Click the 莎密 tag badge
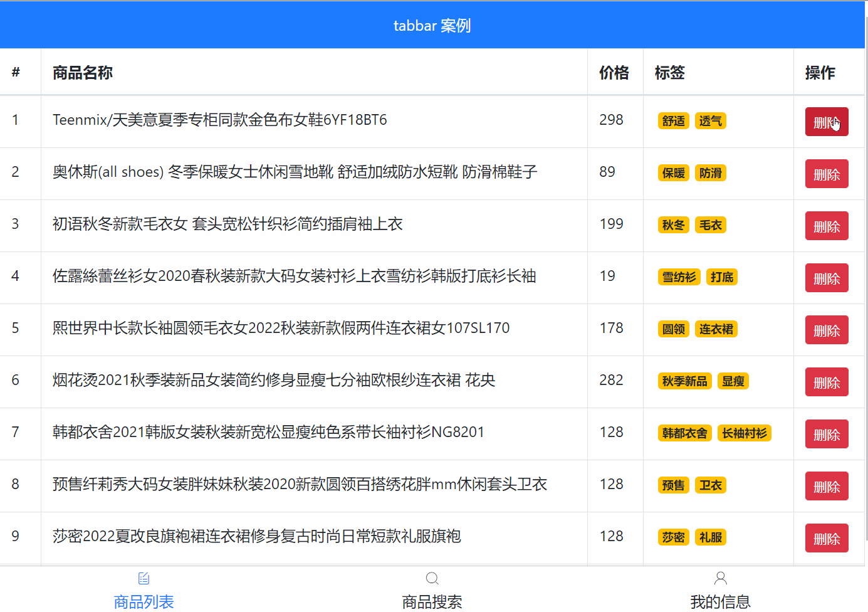868x612 pixels. (x=674, y=537)
